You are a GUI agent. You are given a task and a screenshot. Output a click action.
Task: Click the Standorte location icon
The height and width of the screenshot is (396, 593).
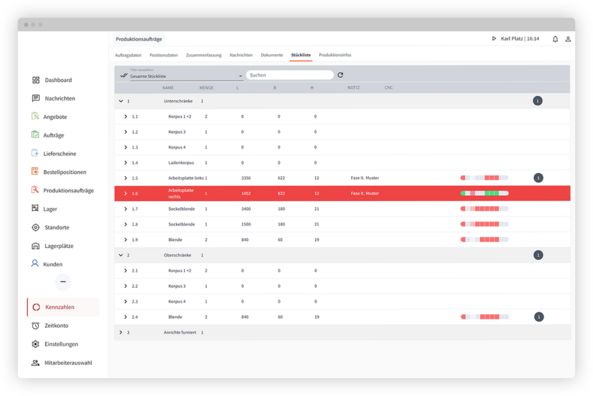point(36,227)
